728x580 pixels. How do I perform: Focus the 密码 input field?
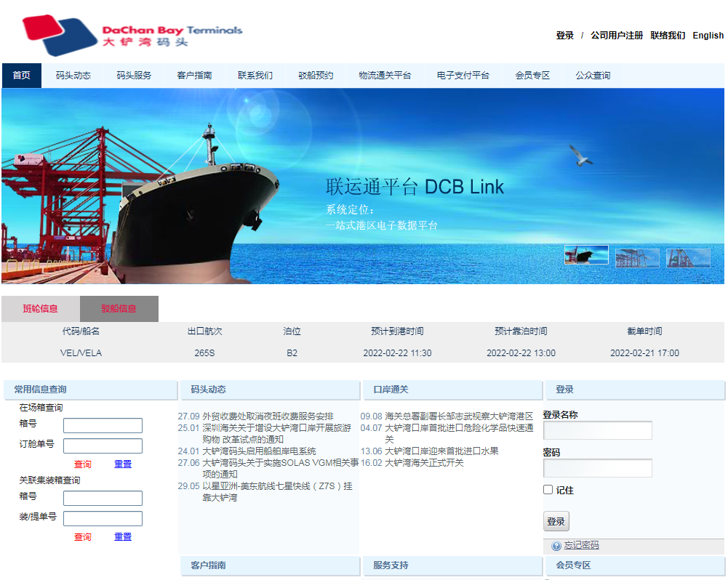(598, 468)
